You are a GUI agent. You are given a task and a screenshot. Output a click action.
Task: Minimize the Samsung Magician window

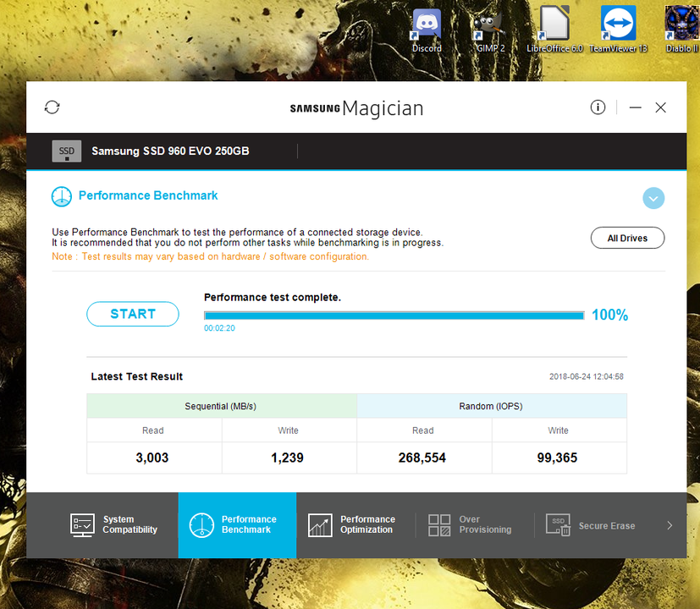[x=636, y=107]
